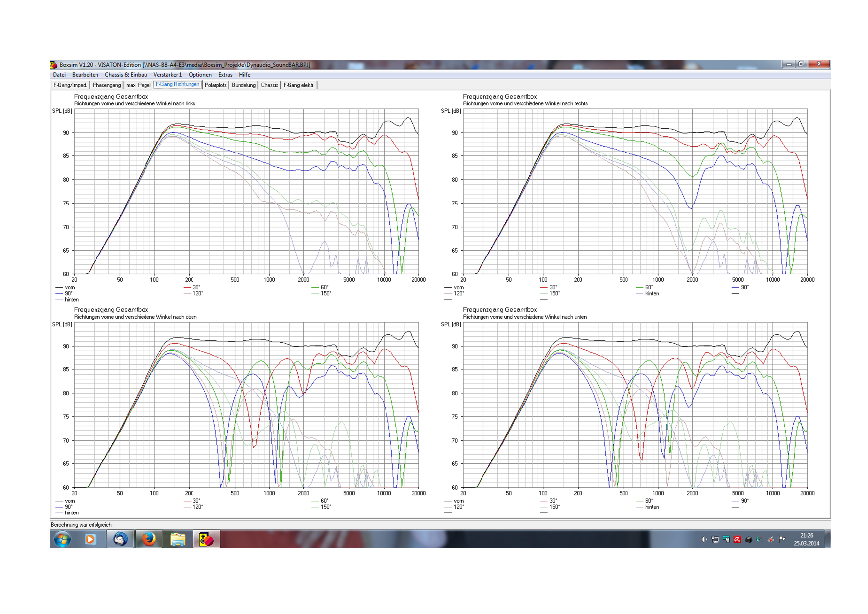
Task: Open the Optionen menu
Action: point(200,75)
